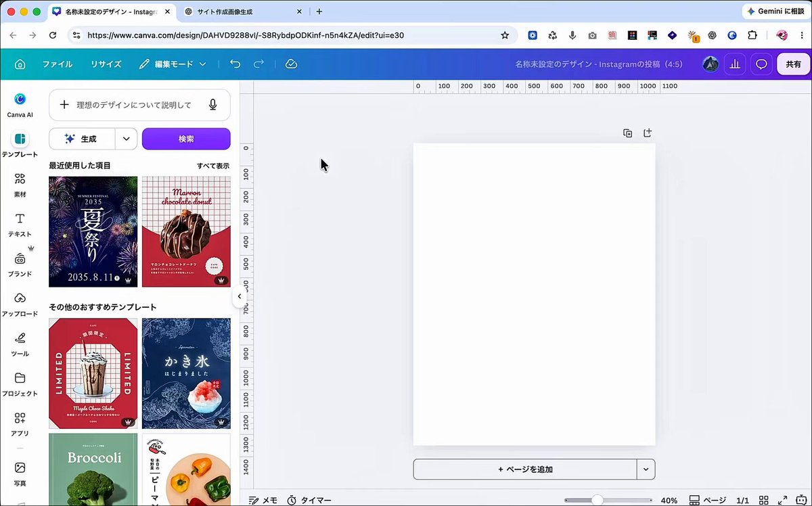
Task: Select the 夏祭り fireworks template
Action: (93, 232)
